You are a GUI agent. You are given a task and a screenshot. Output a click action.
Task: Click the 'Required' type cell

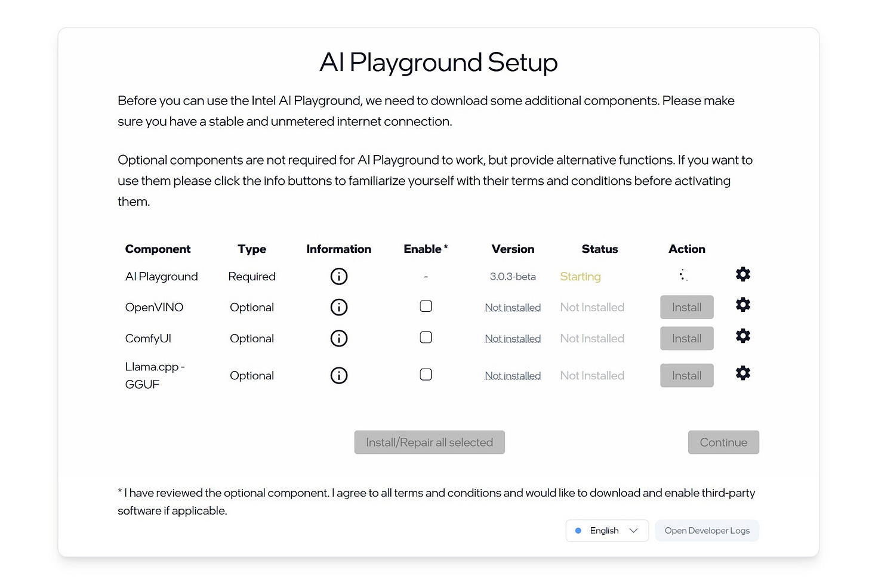click(x=252, y=277)
